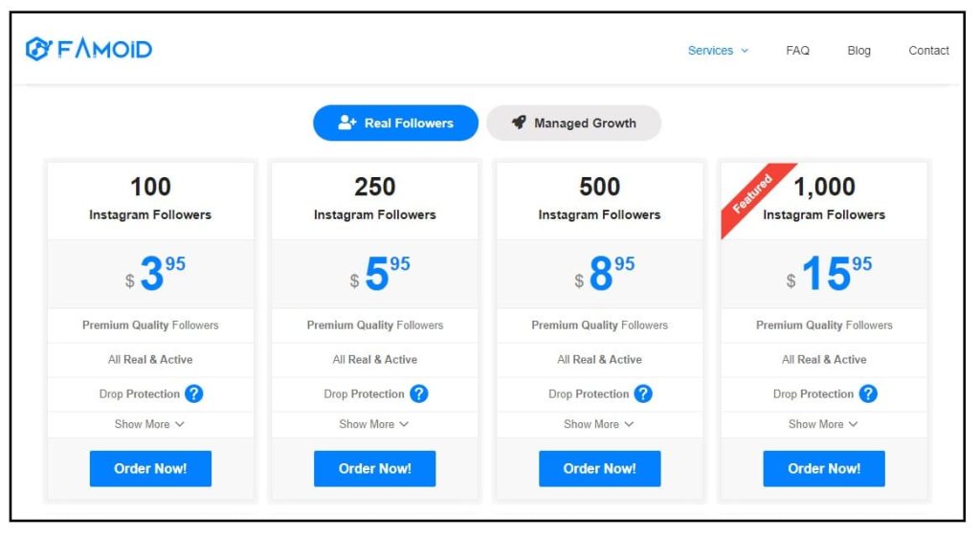Click the rocket icon on Managed Growth
980x538 pixels.
click(x=519, y=123)
